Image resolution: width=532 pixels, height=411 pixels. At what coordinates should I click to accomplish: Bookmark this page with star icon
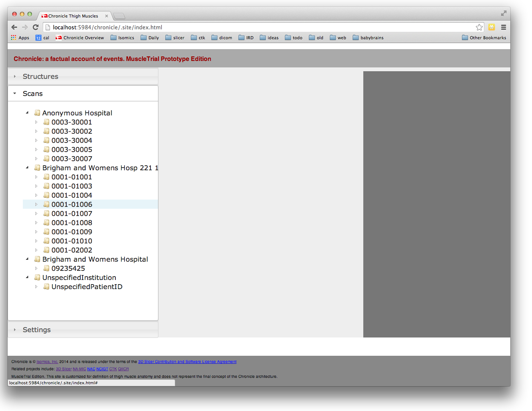point(479,27)
